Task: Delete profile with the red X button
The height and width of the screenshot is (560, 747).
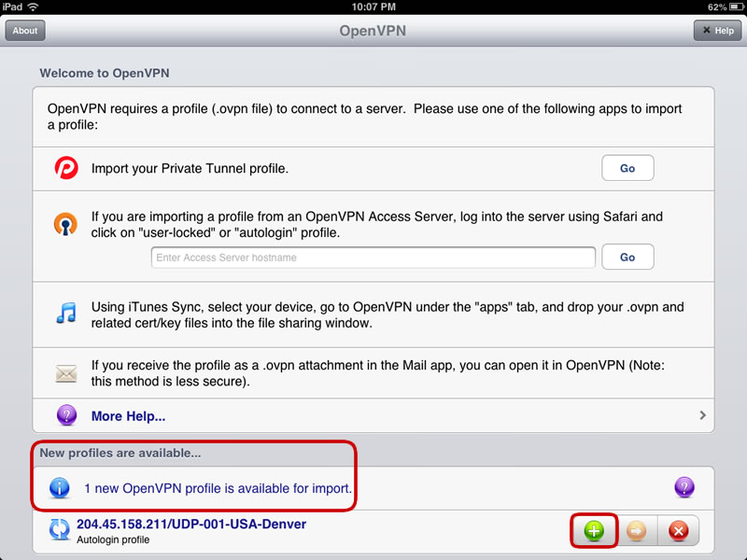Action: coord(679,530)
